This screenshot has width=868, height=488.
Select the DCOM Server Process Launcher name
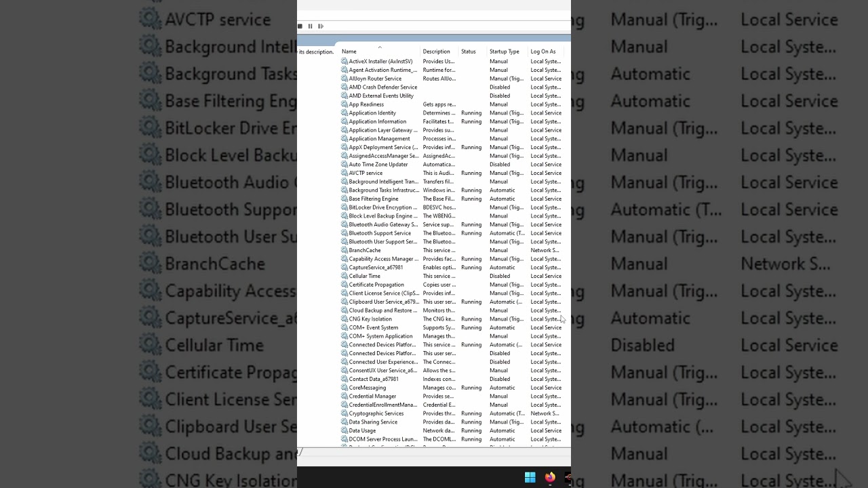point(383,439)
